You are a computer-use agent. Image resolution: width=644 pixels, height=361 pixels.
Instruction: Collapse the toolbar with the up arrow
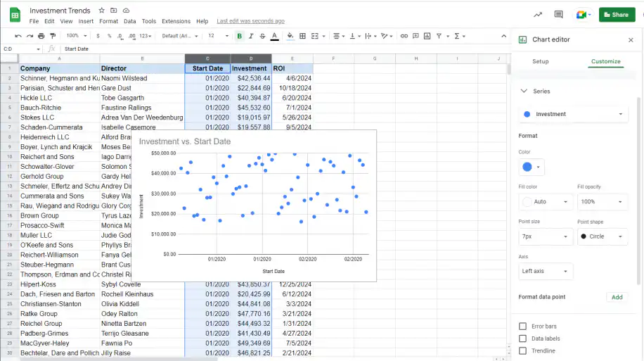click(503, 36)
